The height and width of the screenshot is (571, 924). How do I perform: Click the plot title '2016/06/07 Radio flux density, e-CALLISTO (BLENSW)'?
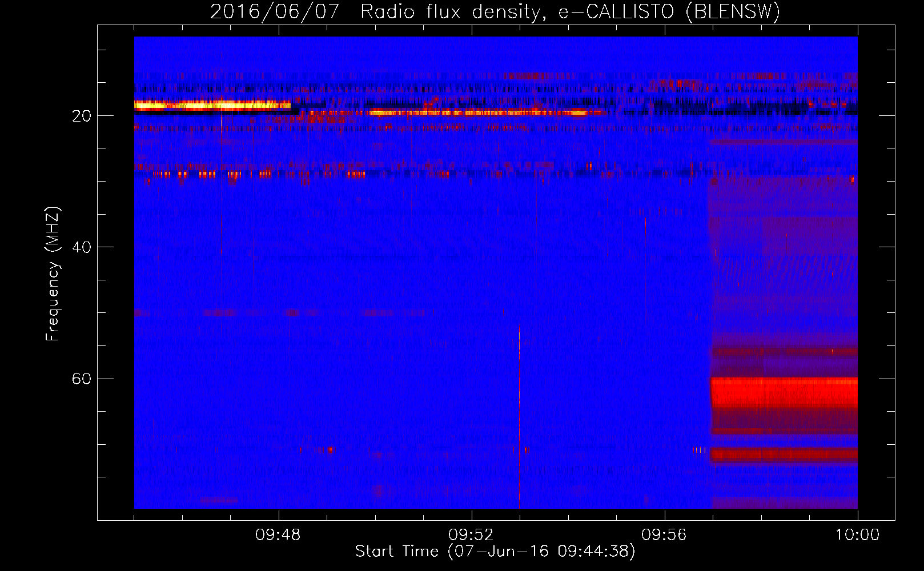point(495,11)
